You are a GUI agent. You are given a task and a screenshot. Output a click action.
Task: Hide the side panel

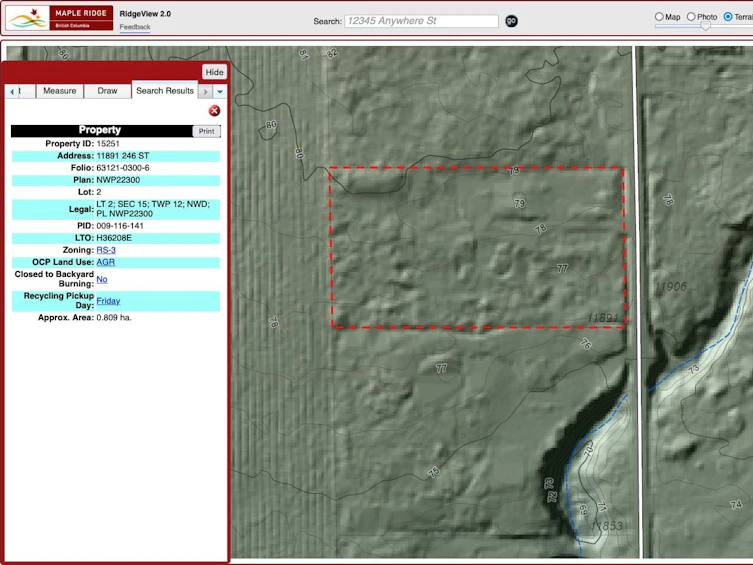click(214, 72)
